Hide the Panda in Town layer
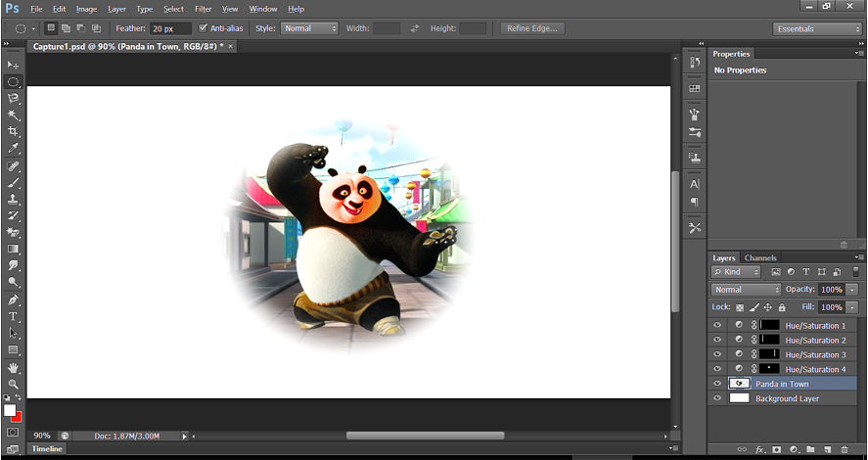The height and width of the screenshot is (460, 868). coord(717,384)
